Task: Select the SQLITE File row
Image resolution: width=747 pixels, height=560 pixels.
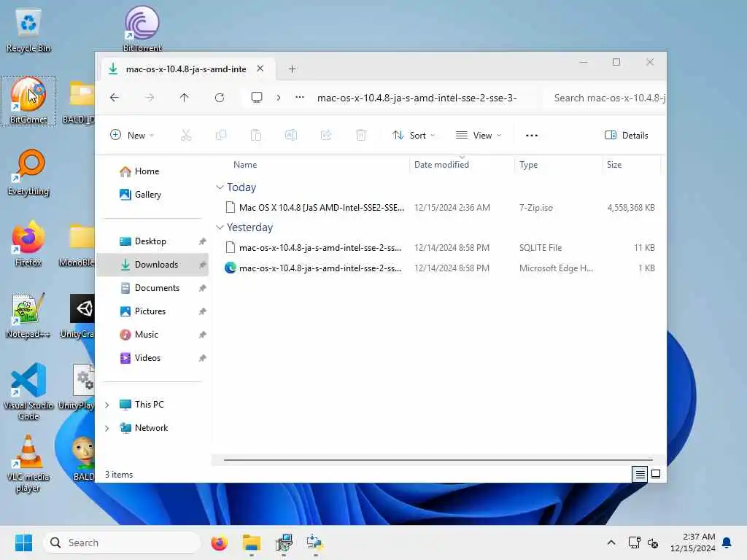Action: click(439, 248)
